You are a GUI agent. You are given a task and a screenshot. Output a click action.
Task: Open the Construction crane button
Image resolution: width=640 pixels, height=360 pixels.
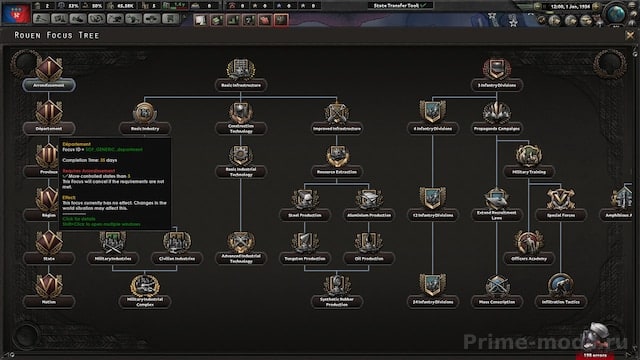click(x=115, y=19)
